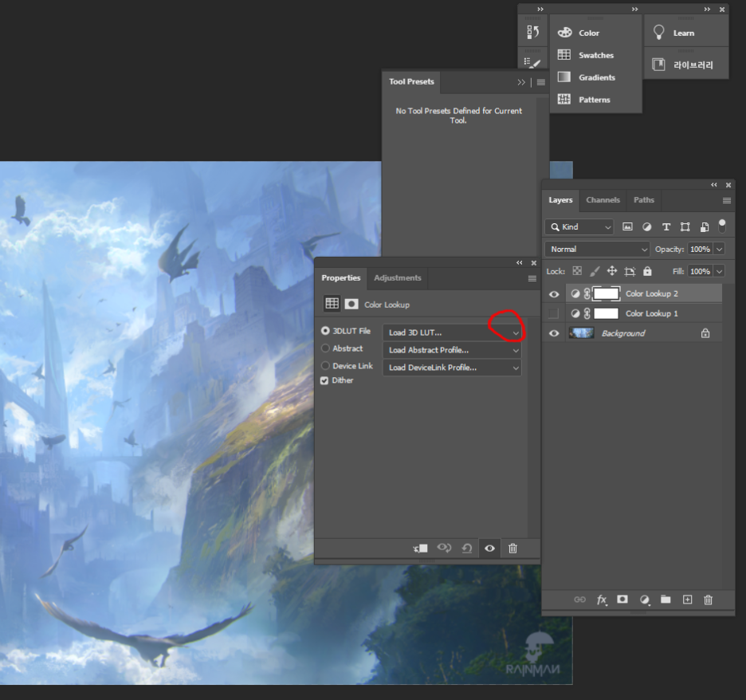746x700 pixels.
Task: Select 3DLUT File radio button
Action: [x=325, y=331]
